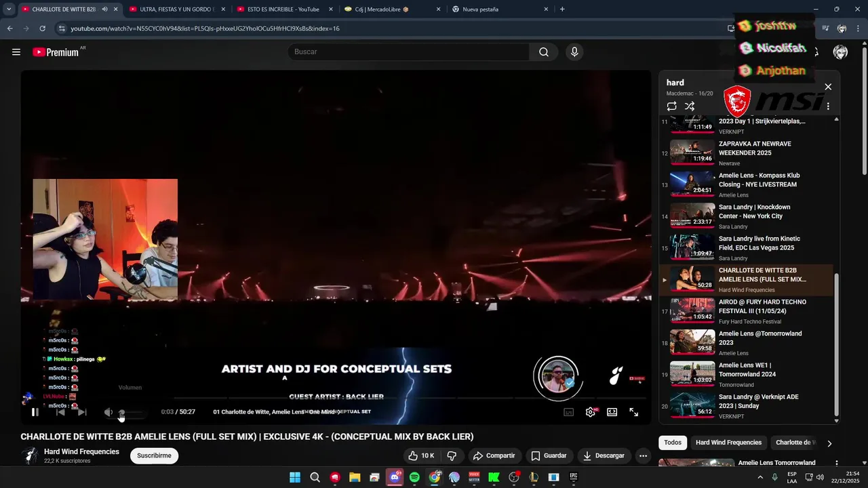Click the Compartir share button
The height and width of the screenshot is (488, 868).
click(494, 455)
